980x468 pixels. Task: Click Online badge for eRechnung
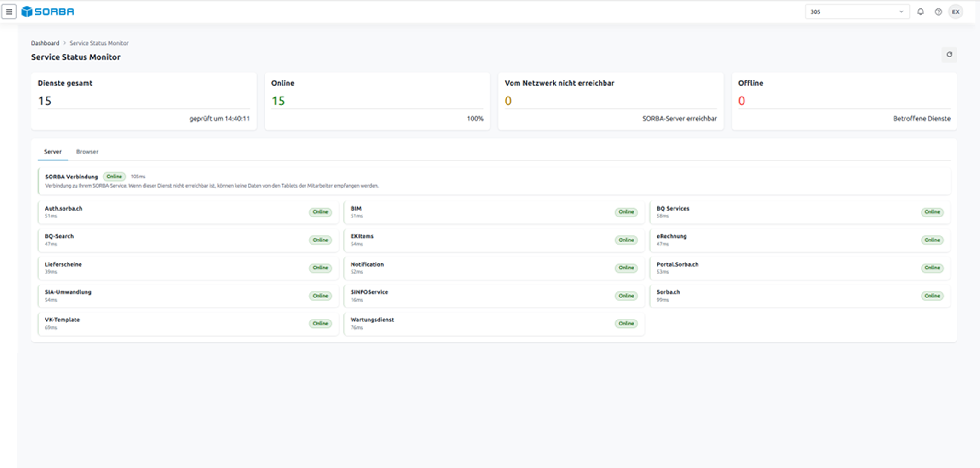(x=932, y=240)
